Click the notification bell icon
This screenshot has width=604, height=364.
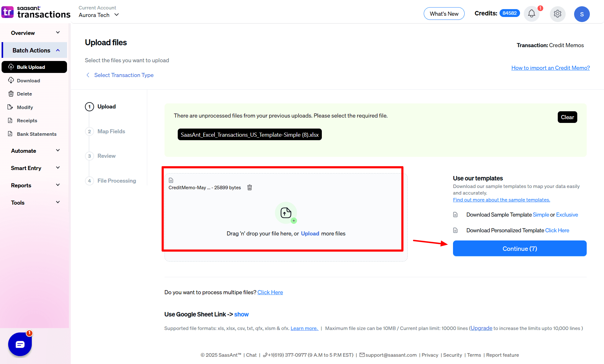click(531, 14)
